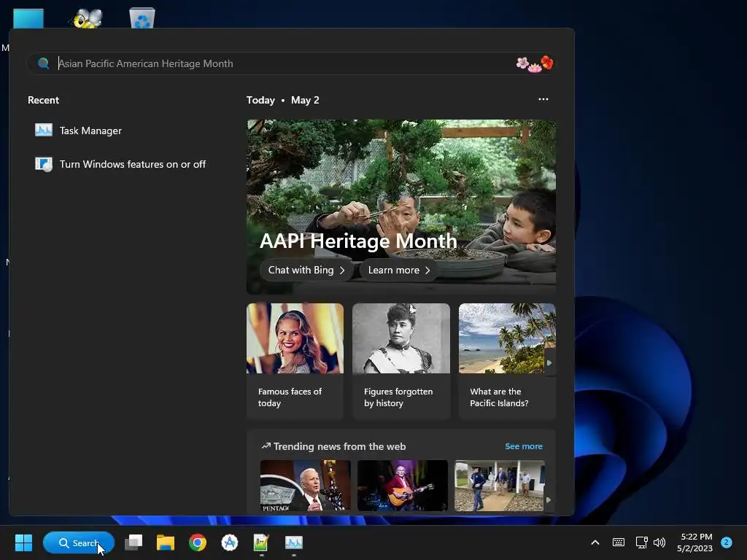The image size is (747, 560).
Task: Click the Recent heading
Action: click(x=43, y=100)
